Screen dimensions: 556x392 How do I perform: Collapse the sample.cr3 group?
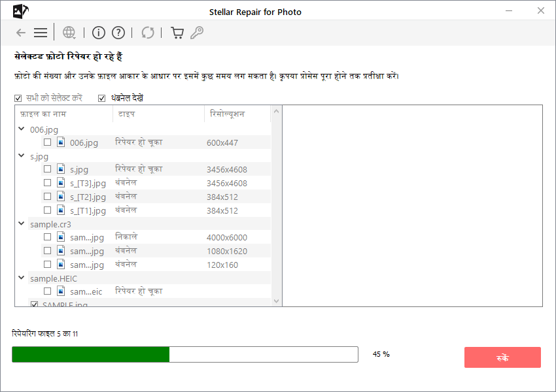[22, 223]
